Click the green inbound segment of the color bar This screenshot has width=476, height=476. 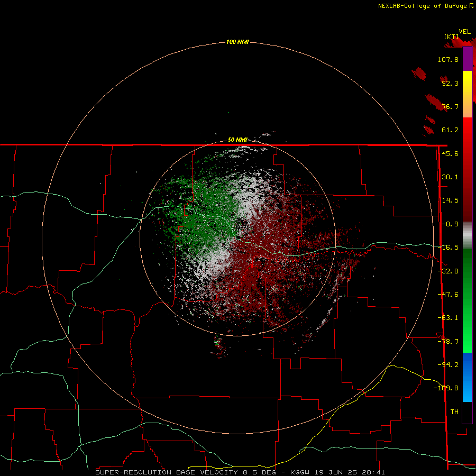[x=467, y=300]
